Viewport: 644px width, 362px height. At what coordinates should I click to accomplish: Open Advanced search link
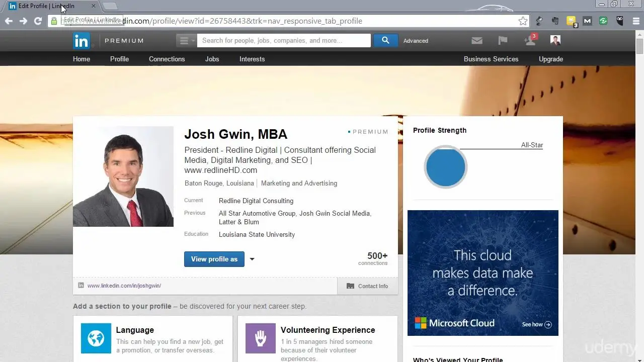(416, 41)
